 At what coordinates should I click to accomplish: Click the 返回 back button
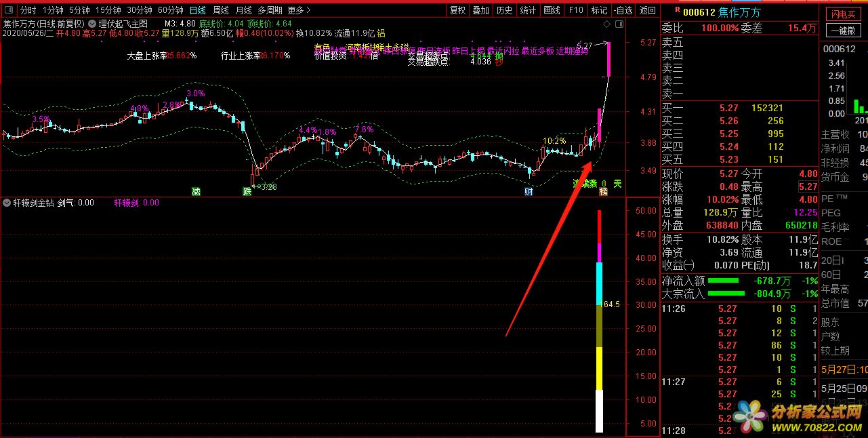tap(648, 10)
